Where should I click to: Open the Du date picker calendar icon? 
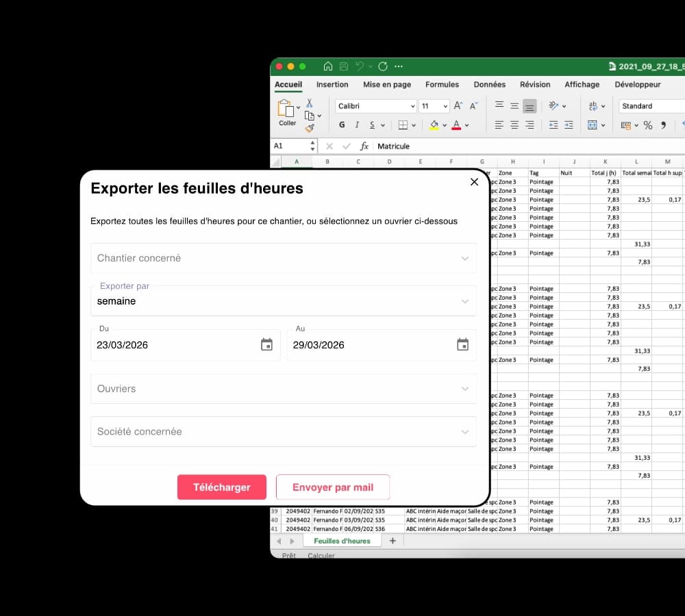point(266,344)
